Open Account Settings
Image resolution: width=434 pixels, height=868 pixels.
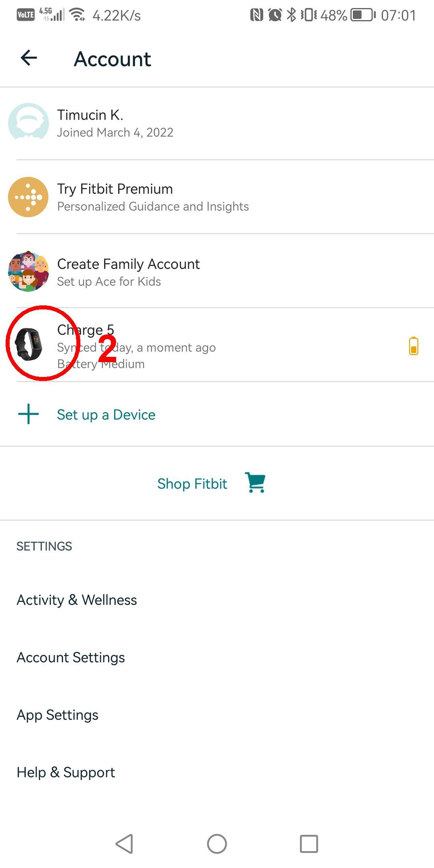click(71, 657)
